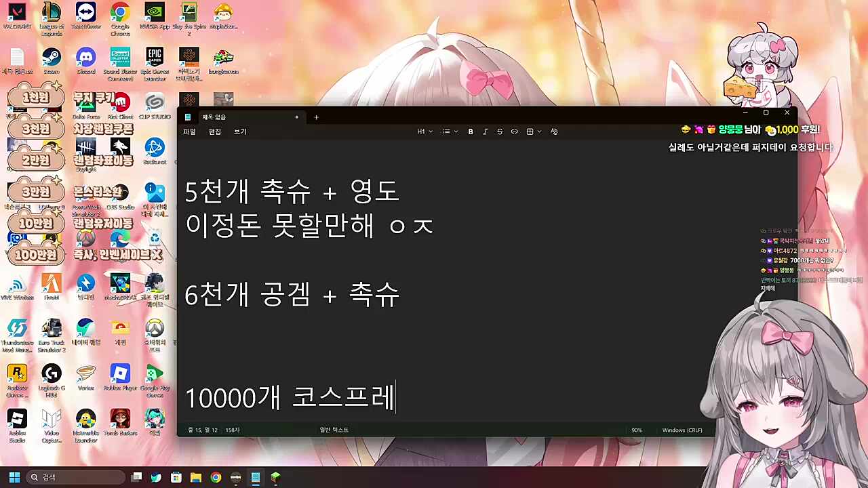Screen dimensions: 868x488
Task: Open Vortex desktop shortcut
Action: tap(86, 377)
